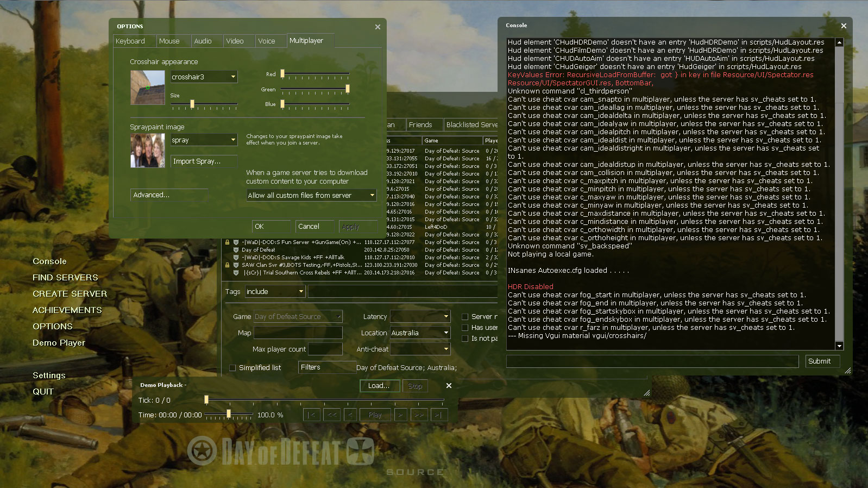Click the skip-to-start demo playback button
Viewport: 868px width, 488px height.
click(311, 415)
